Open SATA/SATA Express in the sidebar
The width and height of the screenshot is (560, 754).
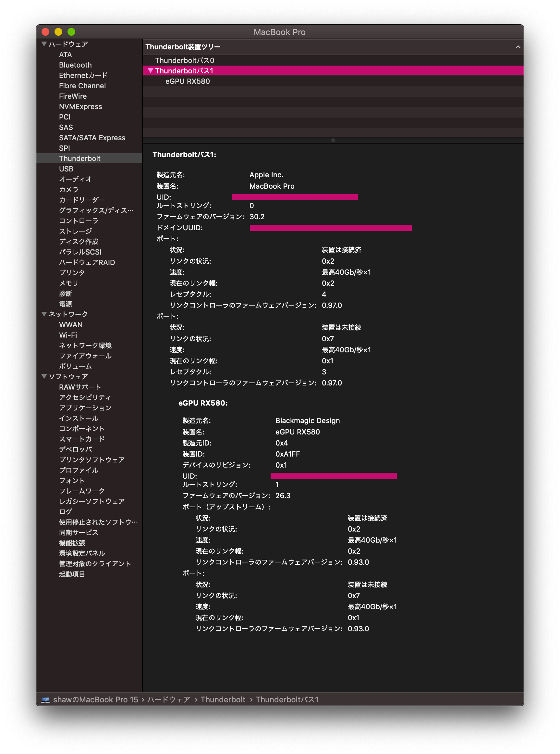click(92, 138)
